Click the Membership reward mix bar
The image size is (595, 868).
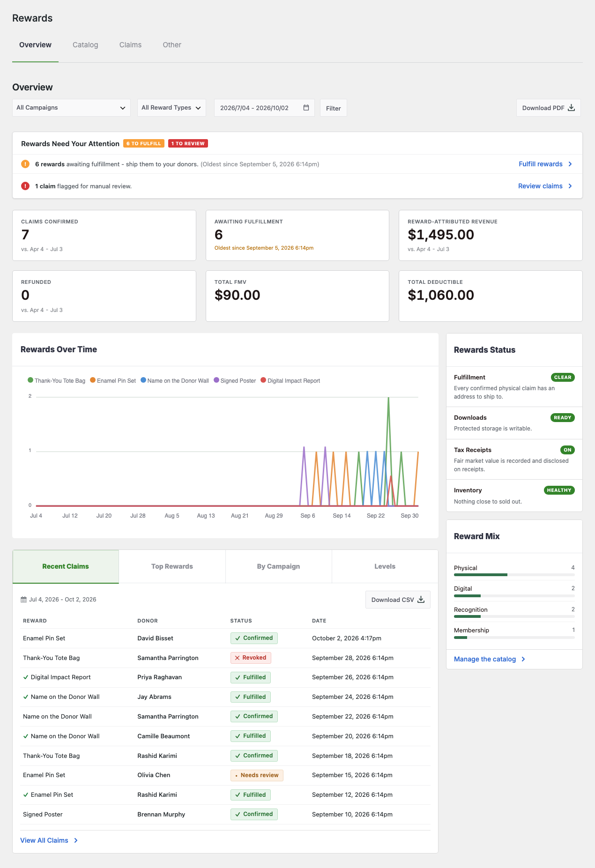(x=514, y=638)
